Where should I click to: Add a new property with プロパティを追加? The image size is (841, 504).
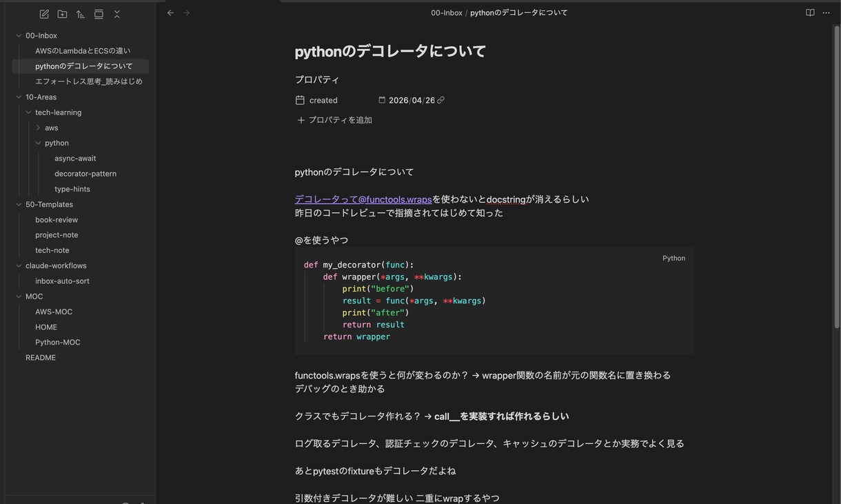click(334, 120)
